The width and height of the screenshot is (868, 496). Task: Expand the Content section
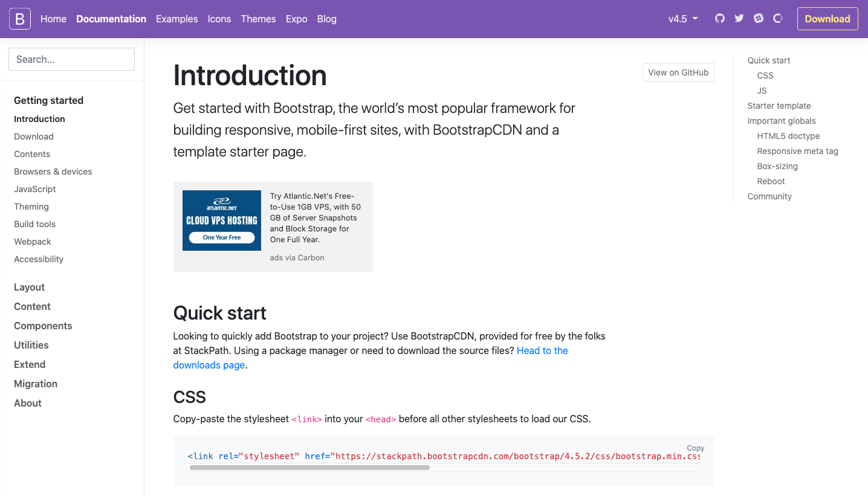click(32, 306)
